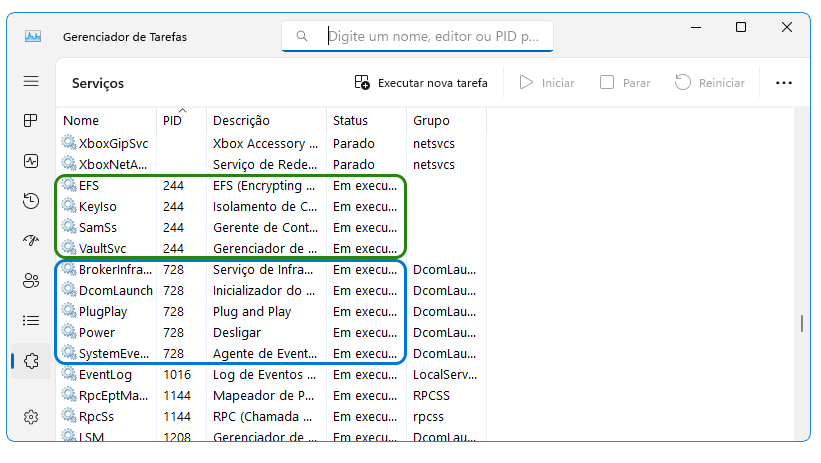
Task: Open the Users page icon
Action: (31, 280)
